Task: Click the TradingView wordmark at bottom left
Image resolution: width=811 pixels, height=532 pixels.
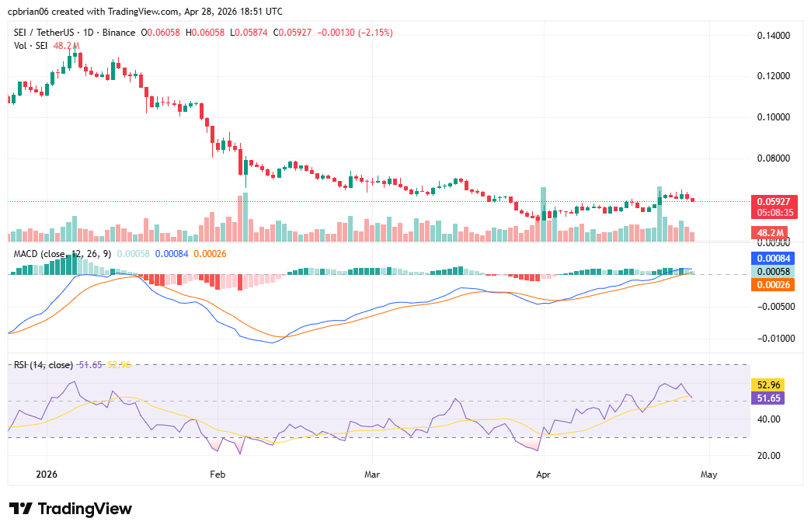Action: (x=85, y=509)
